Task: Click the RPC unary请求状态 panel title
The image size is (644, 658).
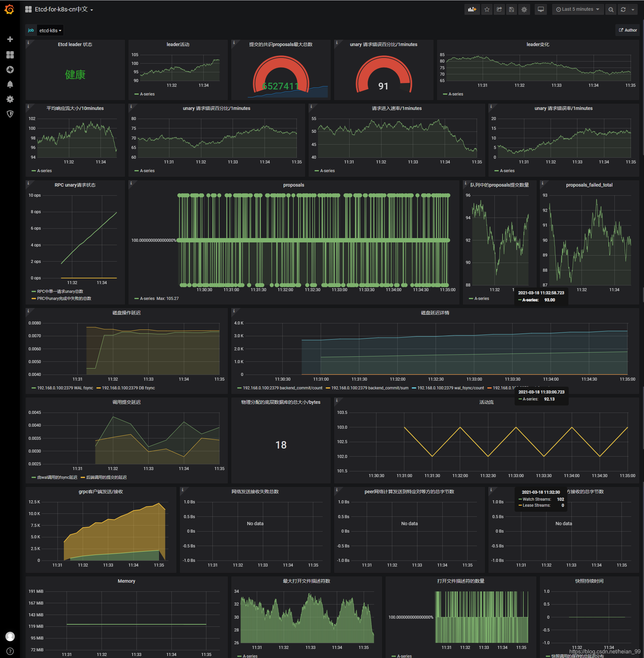Action: point(75,185)
